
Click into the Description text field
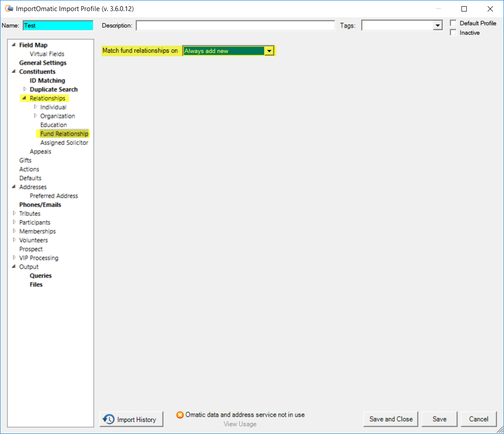click(235, 26)
